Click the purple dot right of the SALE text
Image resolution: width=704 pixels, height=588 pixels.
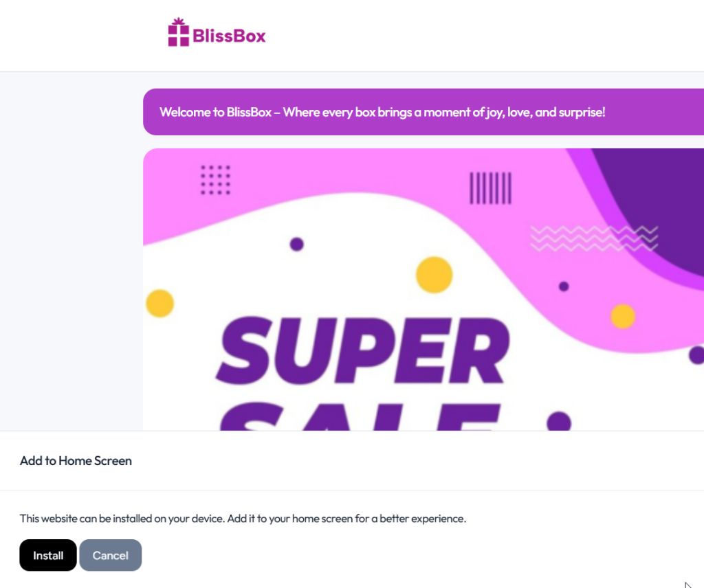click(559, 421)
